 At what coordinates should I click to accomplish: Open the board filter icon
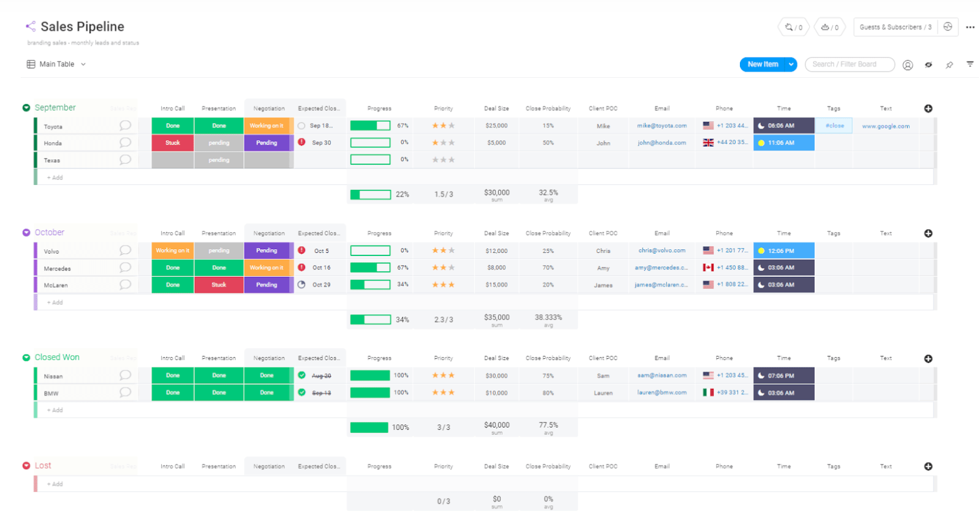(970, 64)
